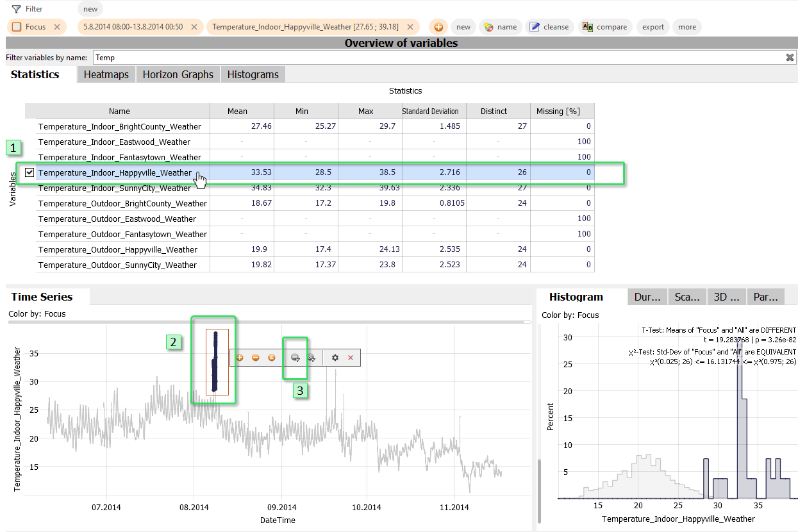This screenshot has height=532, width=798.
Task: Clear the variable name filter text
Action: coord(790,58)
